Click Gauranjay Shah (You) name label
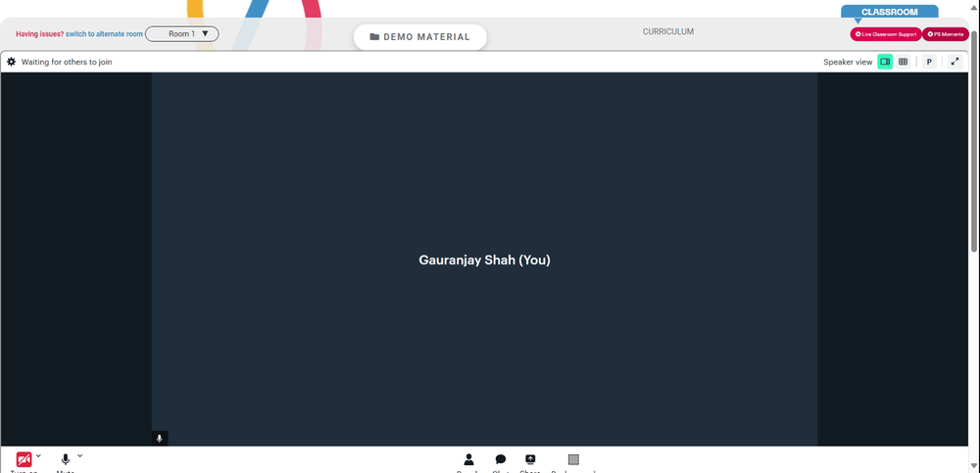Screen dimensions: 980x473 484,260
